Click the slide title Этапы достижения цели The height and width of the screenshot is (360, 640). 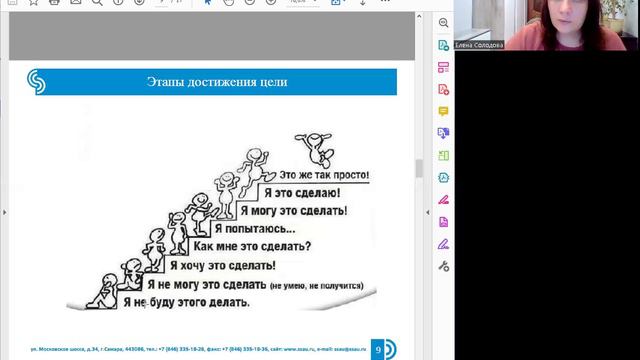tap(217, 82)
